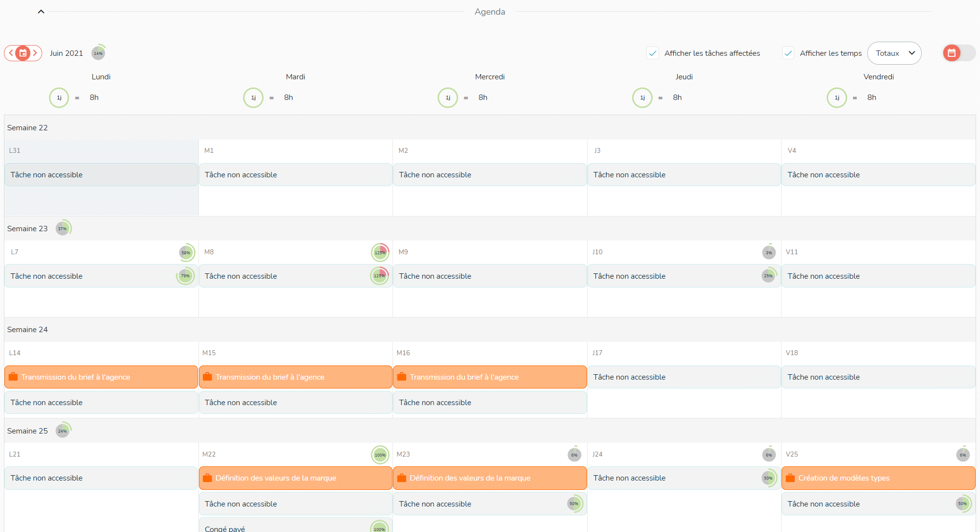Screen dimensions: 980x532
Task: Toggle the red calendar switch
Action: coord(959,53)
